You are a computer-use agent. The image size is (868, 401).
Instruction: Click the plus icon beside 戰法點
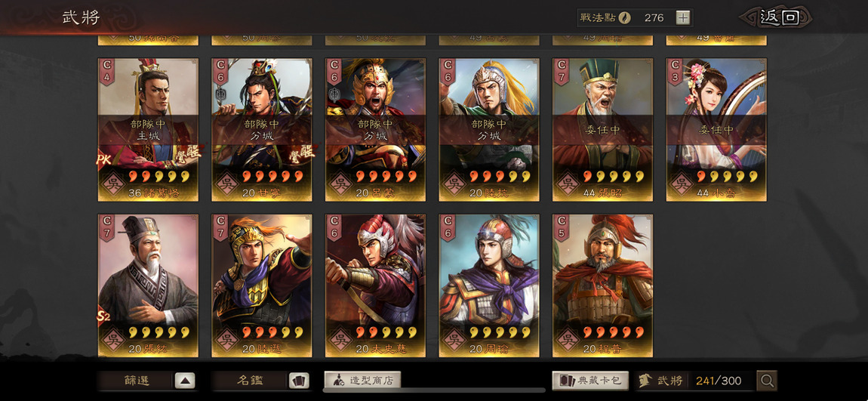pyautogui.click(x=683, y=17)
